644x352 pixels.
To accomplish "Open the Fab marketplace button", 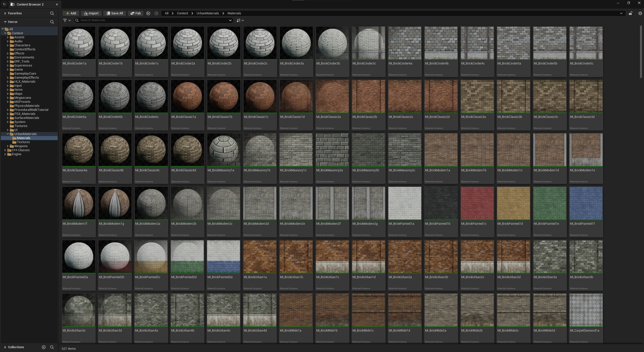I will [x=136, y=13].
